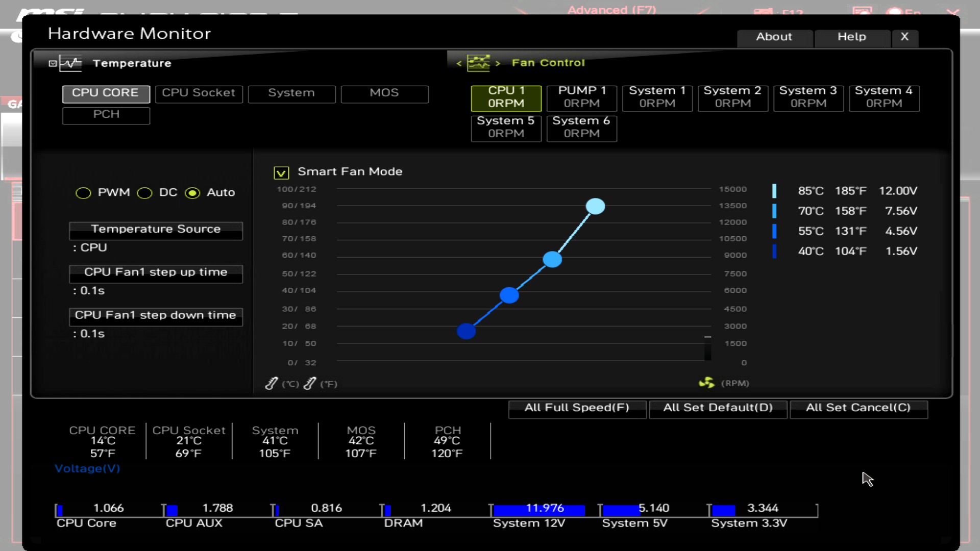Select PUMP 1 fan header
Viewport: 980px width, 551px height.
point(581,96)
